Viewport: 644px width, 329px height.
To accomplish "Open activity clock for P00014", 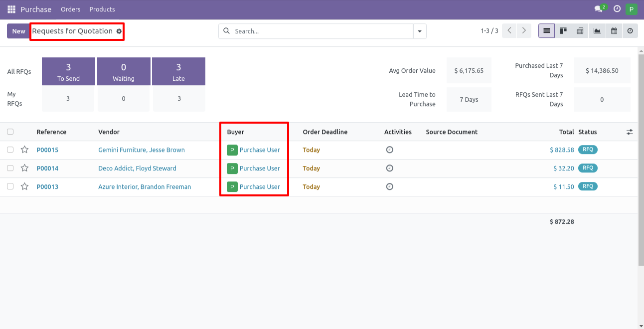I will 390,168.
